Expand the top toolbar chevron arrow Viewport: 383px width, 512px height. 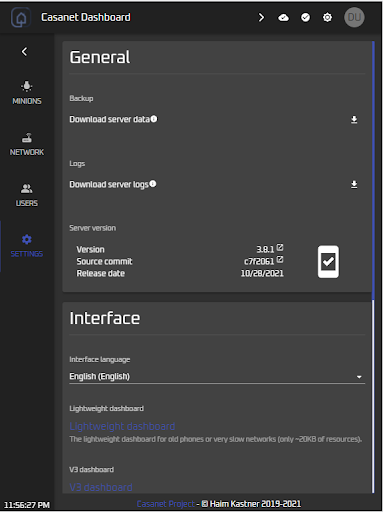click(x=261, y=18)
